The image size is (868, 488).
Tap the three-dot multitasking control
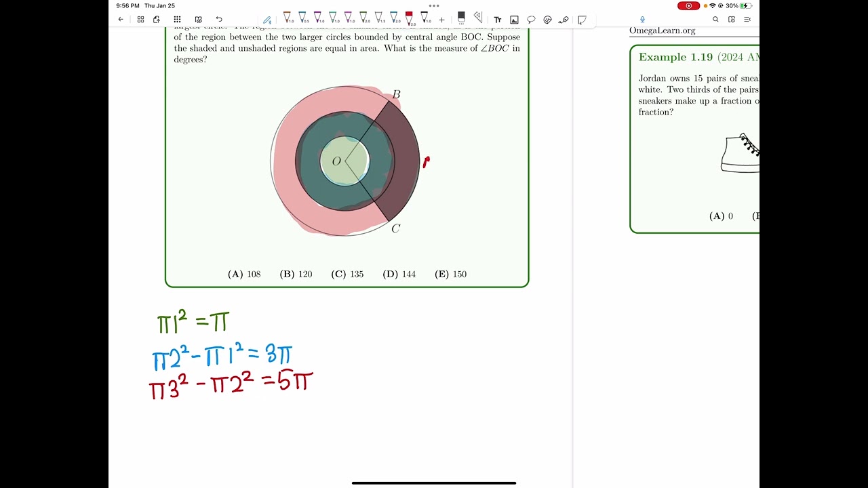click(x=434, y=5)
